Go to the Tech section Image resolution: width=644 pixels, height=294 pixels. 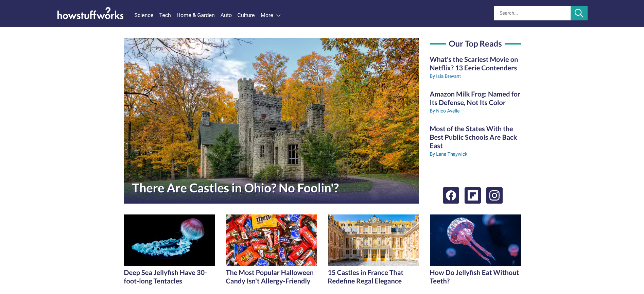165,15
